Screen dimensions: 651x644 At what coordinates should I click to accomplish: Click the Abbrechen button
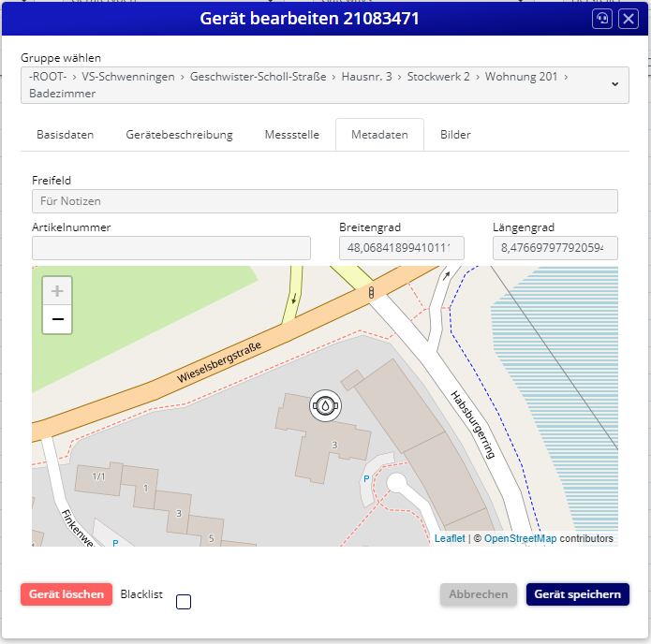tap(478, 594)
